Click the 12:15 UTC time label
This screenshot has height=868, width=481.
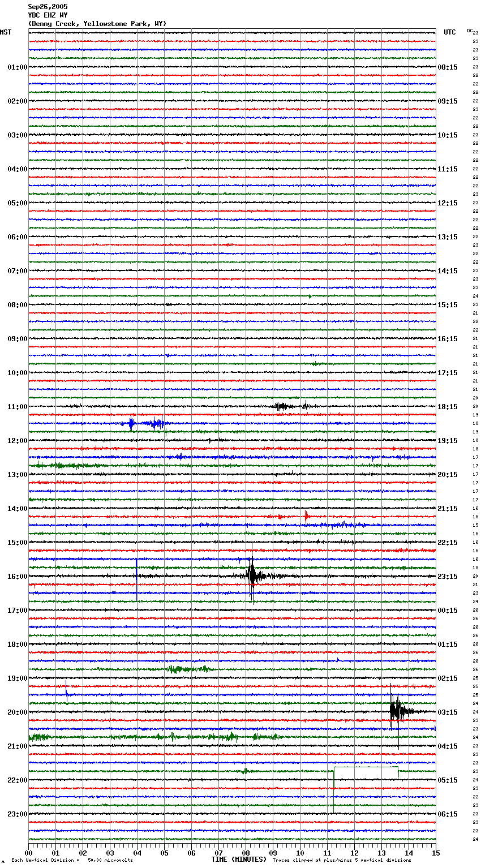pyautogui.click(x=448, y=203)
